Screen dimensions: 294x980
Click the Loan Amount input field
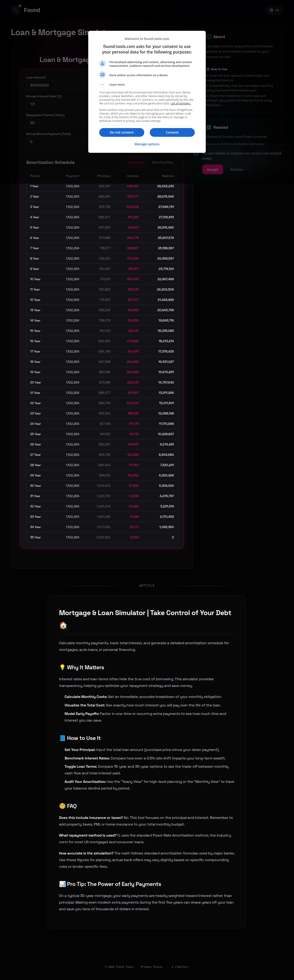pyautogui.click(x=57, y=85)
